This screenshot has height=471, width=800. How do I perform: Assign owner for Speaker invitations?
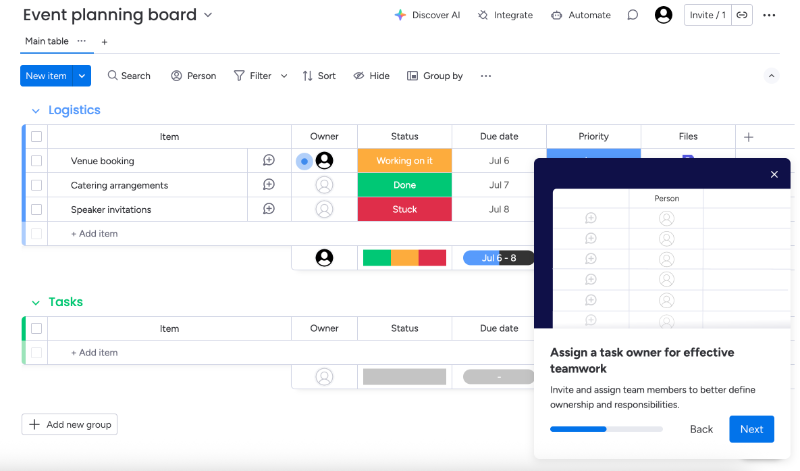click(x=324, y=209)
